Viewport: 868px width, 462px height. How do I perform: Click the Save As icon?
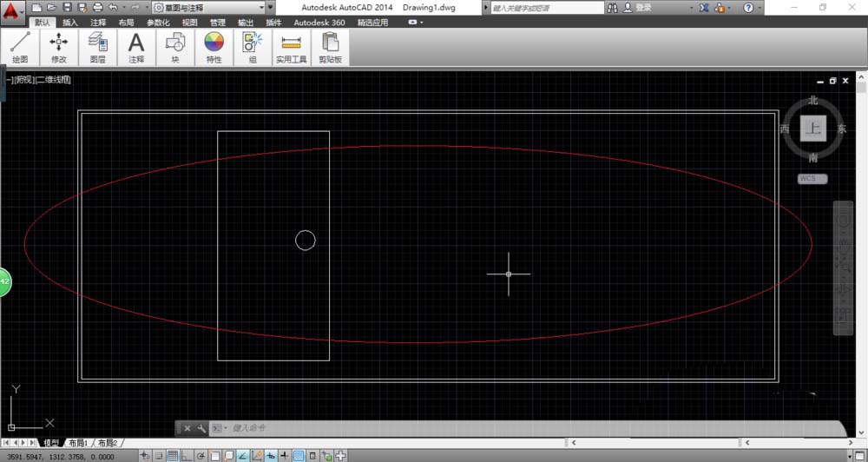tap(82, 8)
